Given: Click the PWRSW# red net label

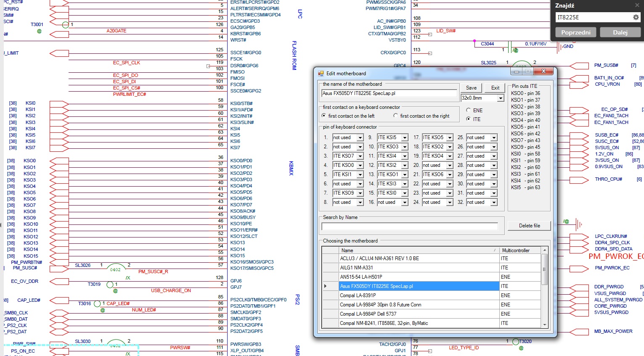Looking at the screenshot, I should 180,348.
